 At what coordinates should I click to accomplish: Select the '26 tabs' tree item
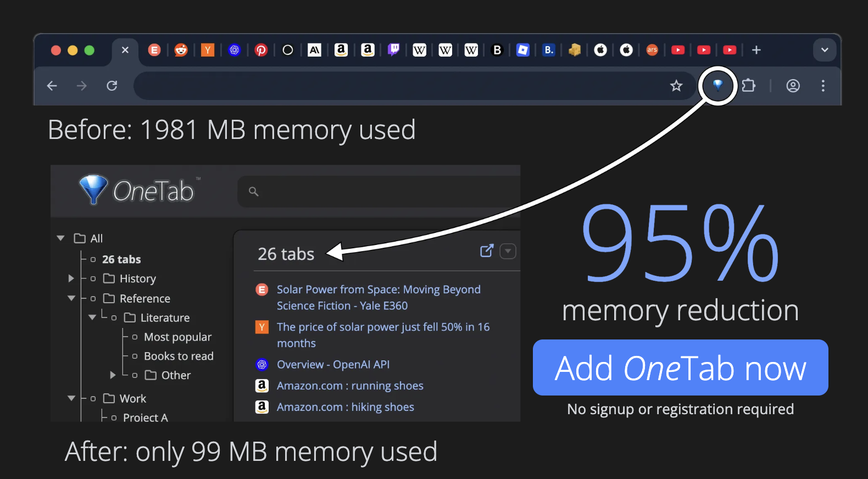coord(121,259)
